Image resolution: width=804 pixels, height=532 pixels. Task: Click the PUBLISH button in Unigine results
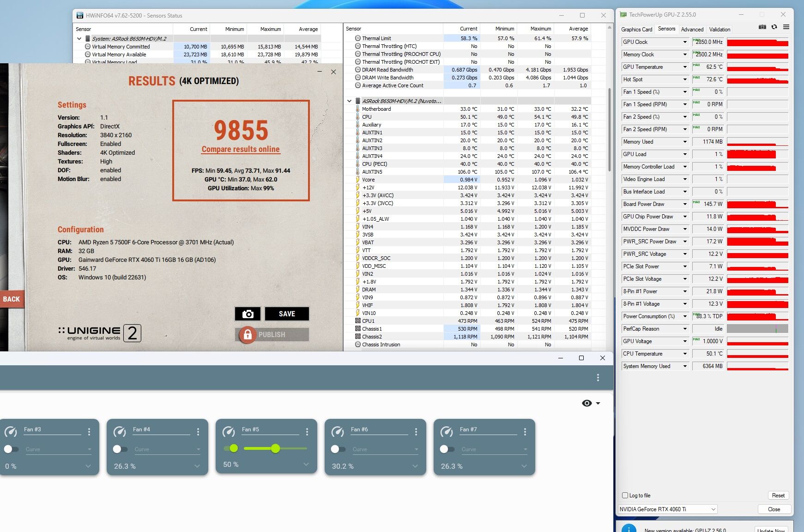tap(272, 334)
